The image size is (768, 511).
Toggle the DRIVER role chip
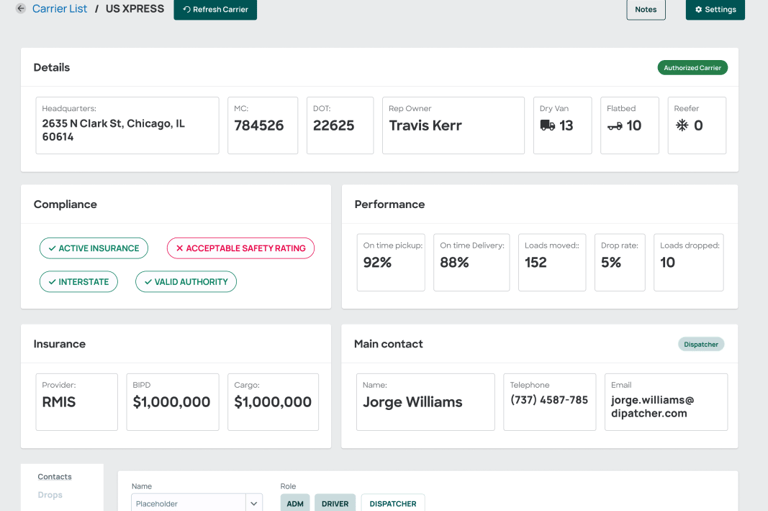pyautogui.click(x=335, y=503)
